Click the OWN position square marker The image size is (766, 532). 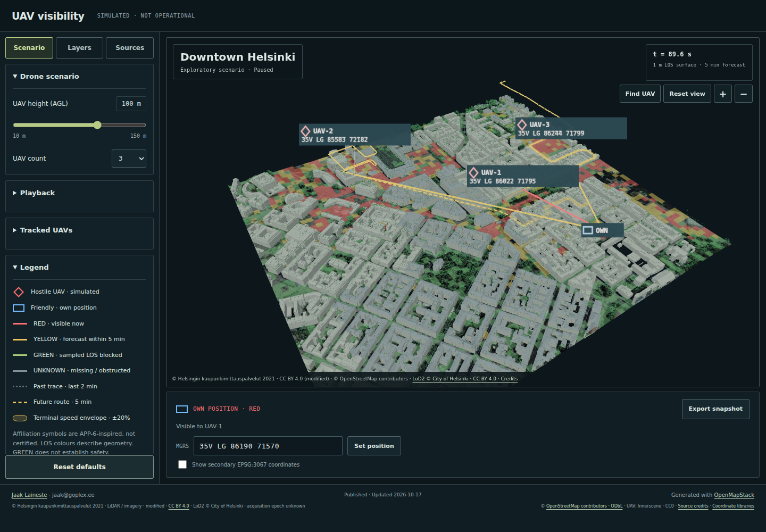click(588, 230)
